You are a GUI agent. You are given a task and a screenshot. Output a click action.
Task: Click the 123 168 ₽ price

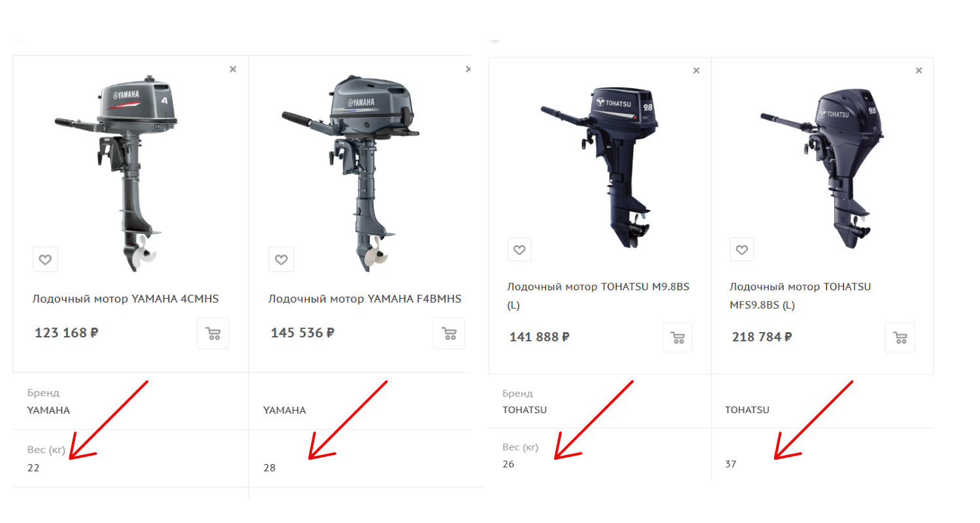[x=67, y=333]
